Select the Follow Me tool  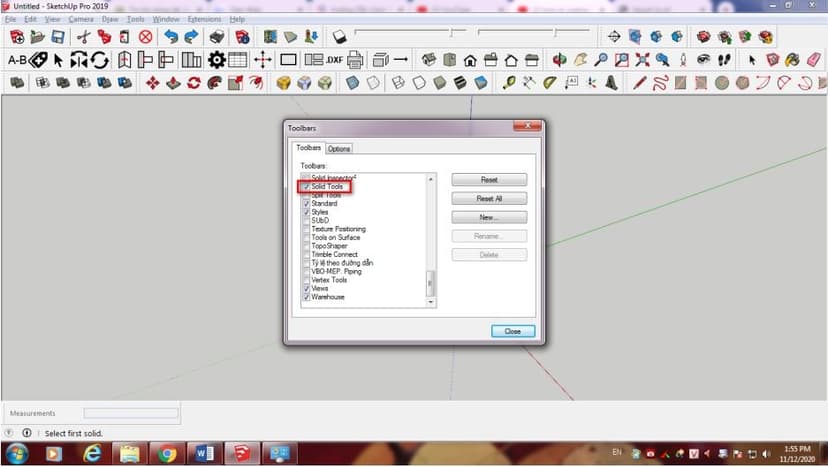(214, 83)
